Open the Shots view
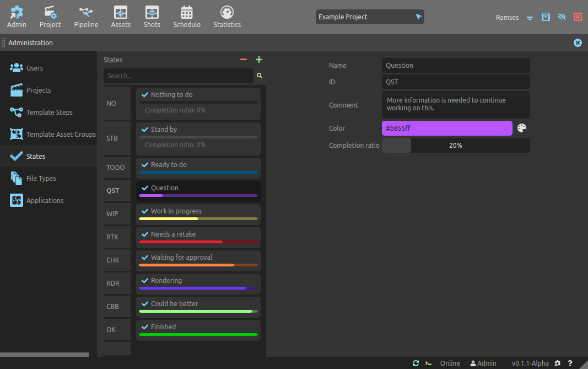The height and width of the screenshot is (369, 588). (152, 17)
